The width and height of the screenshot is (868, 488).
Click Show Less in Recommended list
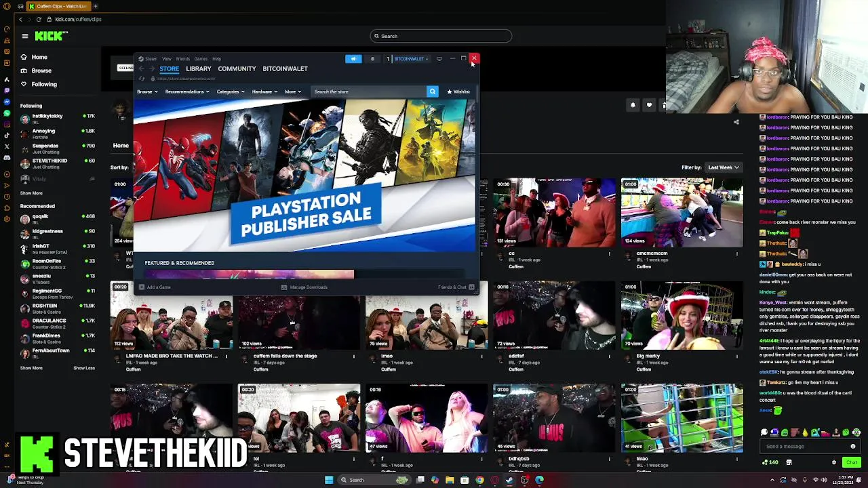click(x=84, y=368)
